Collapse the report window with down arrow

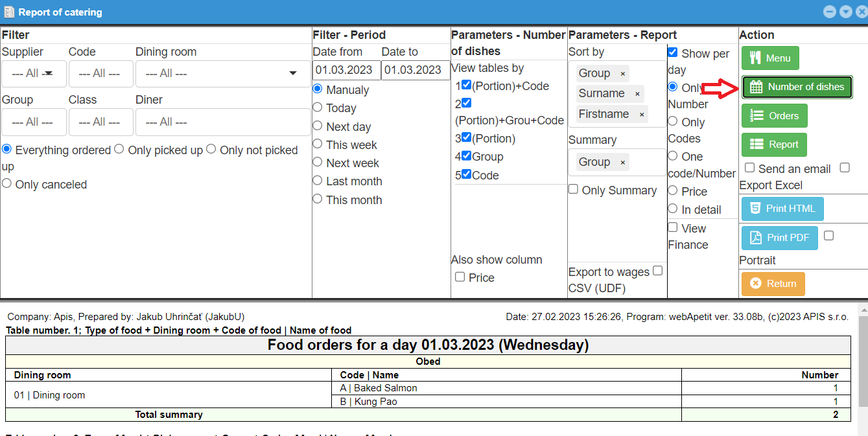(845, 12)
